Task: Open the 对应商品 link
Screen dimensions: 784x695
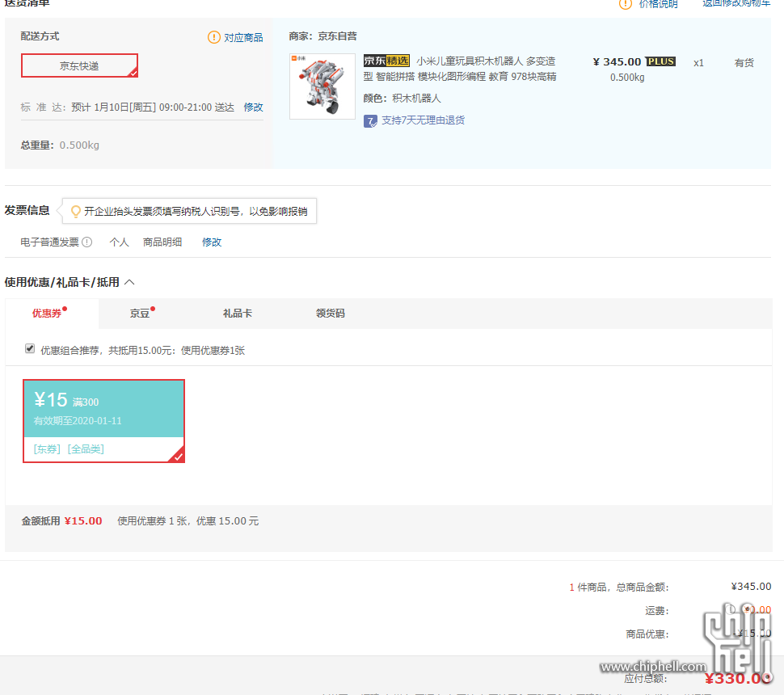Action: click(243, 38)
